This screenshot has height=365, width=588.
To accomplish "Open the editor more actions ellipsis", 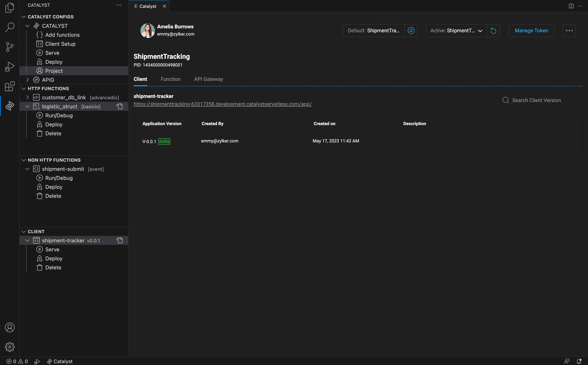I will 580,6.
